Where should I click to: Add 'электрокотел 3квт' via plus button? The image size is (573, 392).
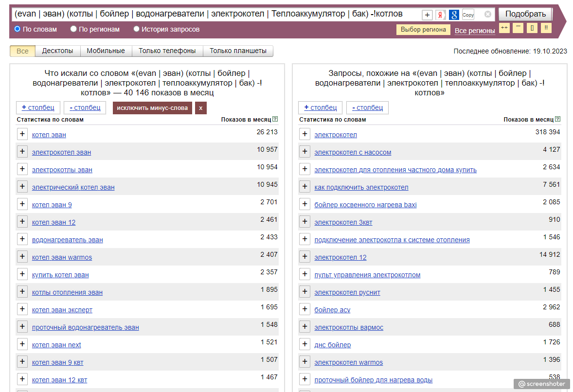pos(305,222)
